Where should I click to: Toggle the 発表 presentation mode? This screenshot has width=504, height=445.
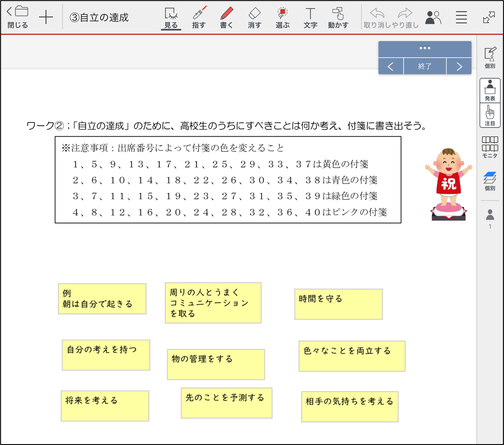click(490, 90)
